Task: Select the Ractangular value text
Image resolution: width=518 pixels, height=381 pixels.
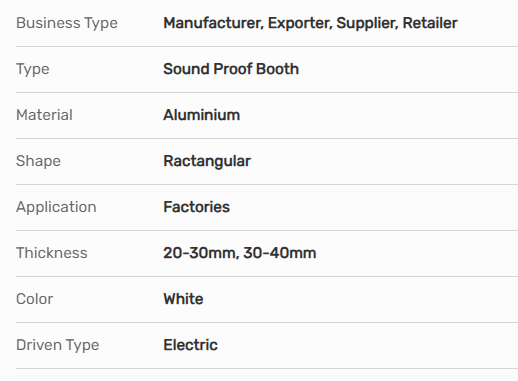Action: pos(207,162)
